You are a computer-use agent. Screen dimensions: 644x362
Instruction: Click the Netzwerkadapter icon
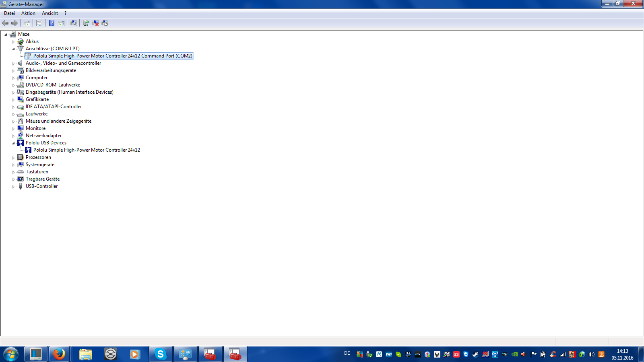pos(21,136)
